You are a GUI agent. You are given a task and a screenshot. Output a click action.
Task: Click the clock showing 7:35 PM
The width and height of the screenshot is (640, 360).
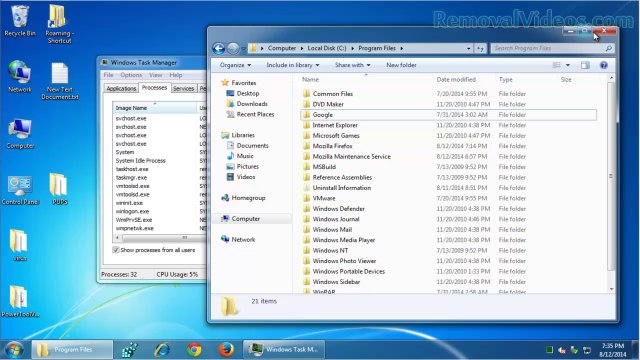tap(613, 346)
